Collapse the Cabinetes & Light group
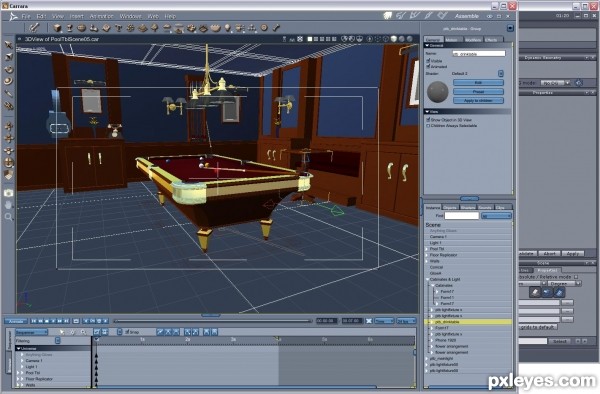 pyautogui.click(x=427, y=279)
